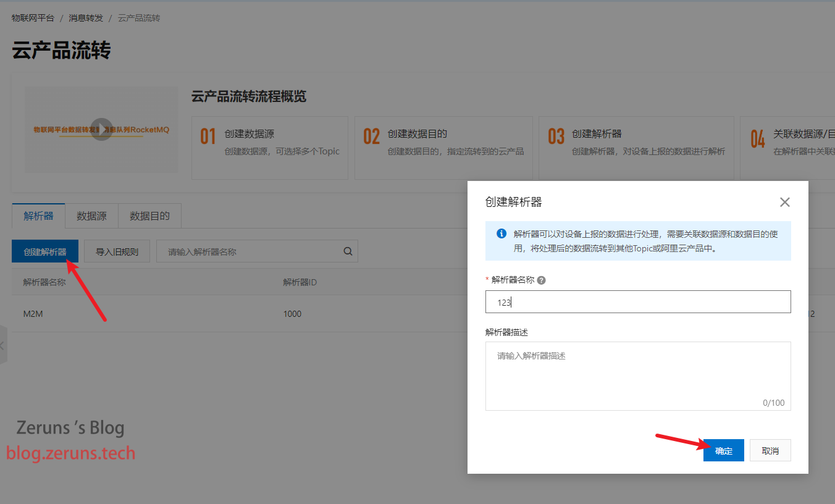Click the help icon beside 解析器名称
This screenshot has width=835, height=504.
[541, 280]
